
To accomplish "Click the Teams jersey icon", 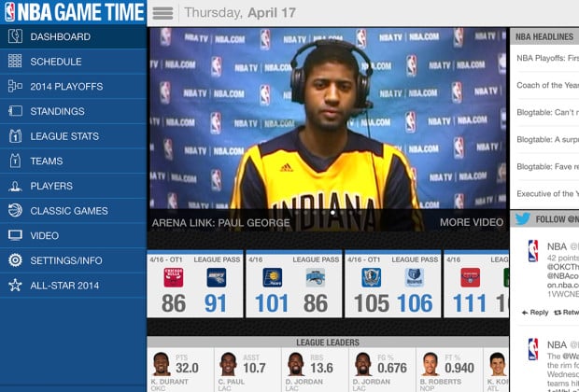I will click(x=15, y=161).
